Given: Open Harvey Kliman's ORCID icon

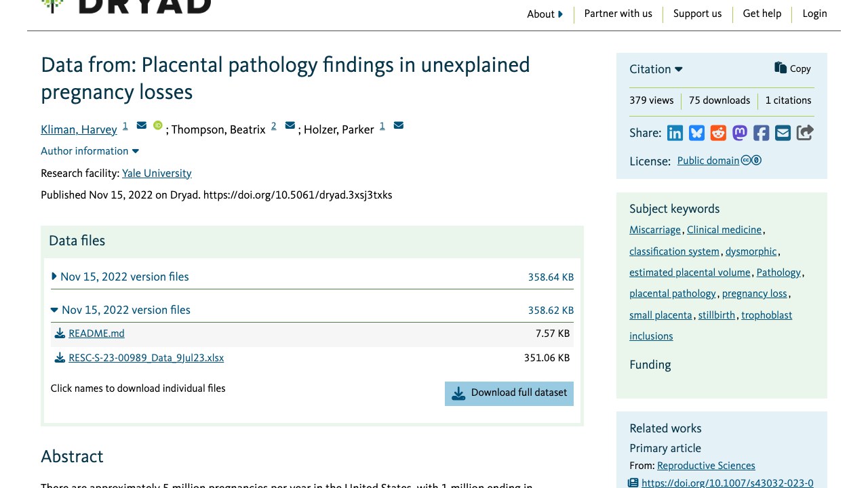Looking at the screenshot, I should point(158,125).
